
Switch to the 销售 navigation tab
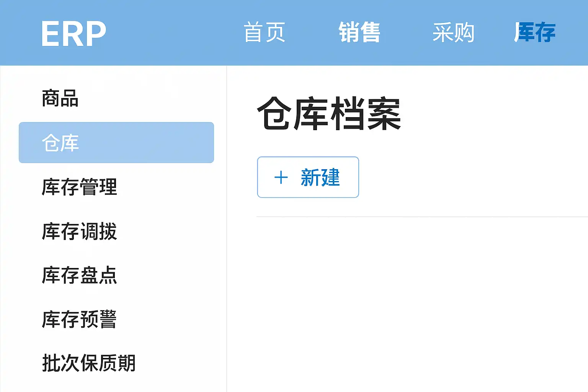[x=359, y=33]
